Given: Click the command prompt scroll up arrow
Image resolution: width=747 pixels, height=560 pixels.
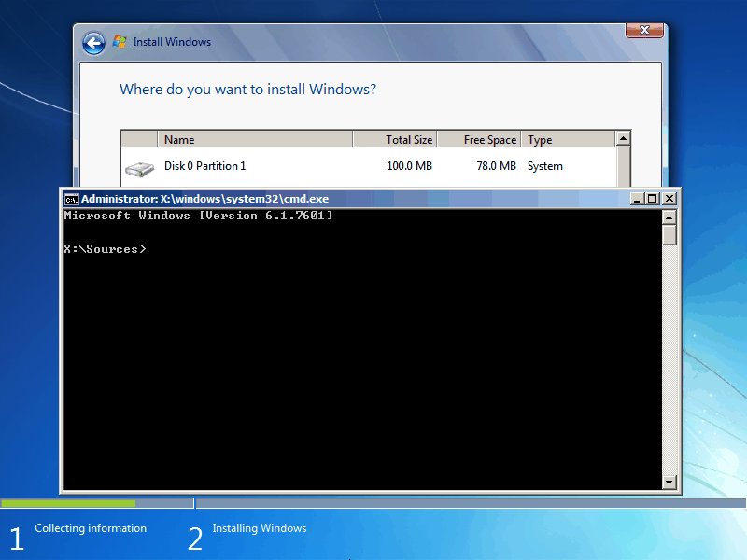Looking at the screenshot, I should [x=669, y=217].
